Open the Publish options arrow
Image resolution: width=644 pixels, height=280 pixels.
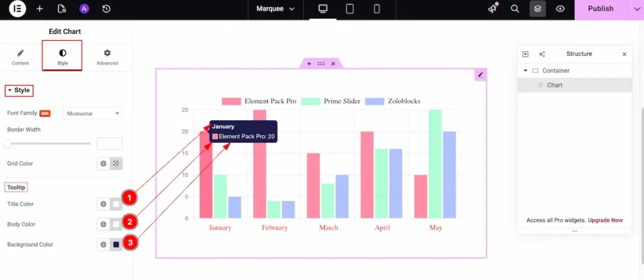[635, 9]
